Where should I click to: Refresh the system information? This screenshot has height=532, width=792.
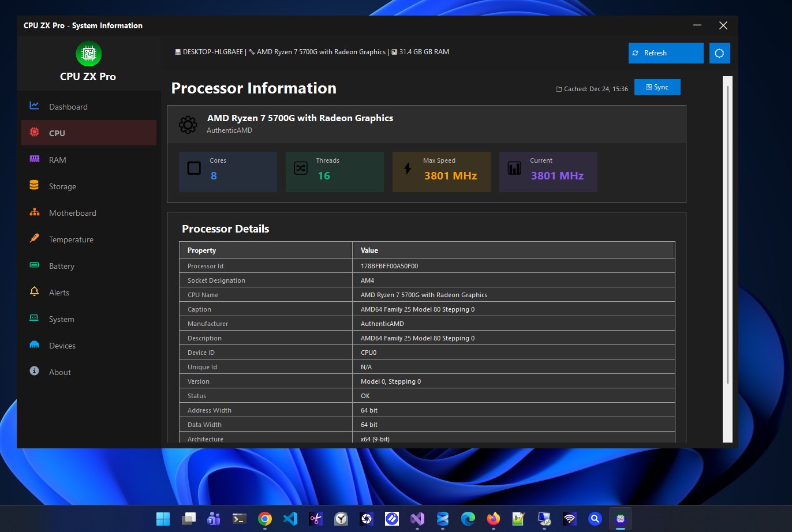coord(666,53)
